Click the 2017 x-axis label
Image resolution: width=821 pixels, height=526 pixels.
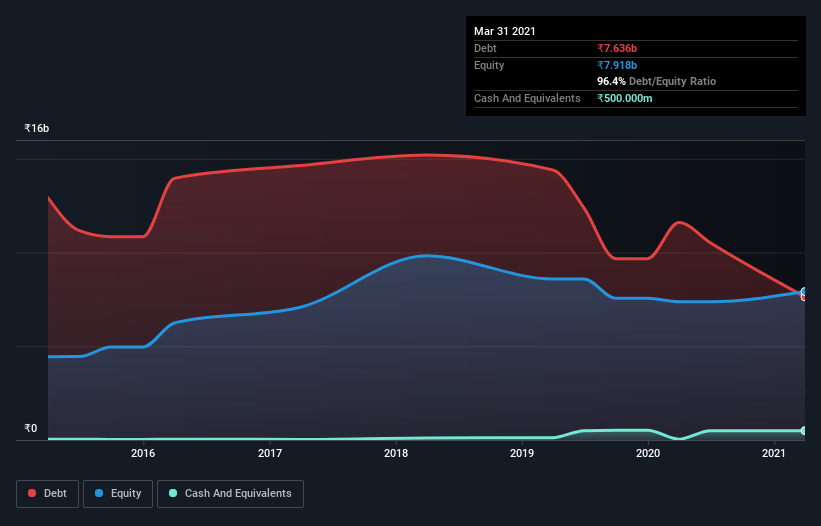(270, 453)
